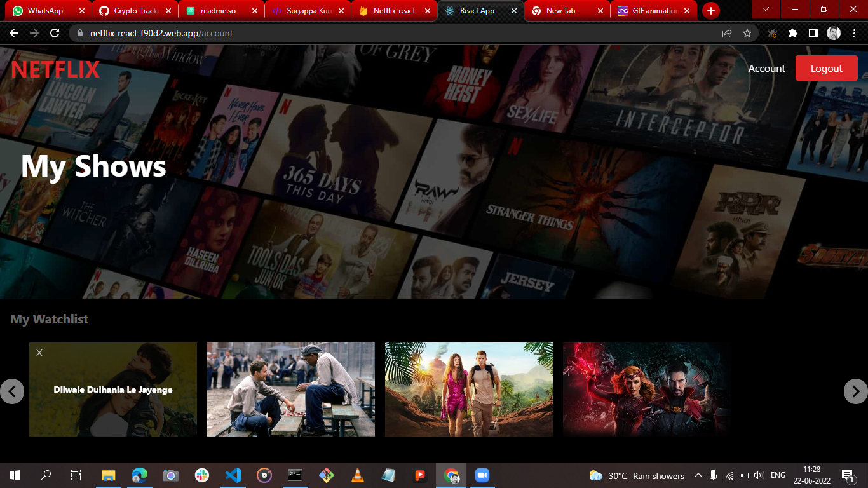The image size is (868, 488).
Task: Switch to the readme.so tab
Action: [x=221, y=11]
